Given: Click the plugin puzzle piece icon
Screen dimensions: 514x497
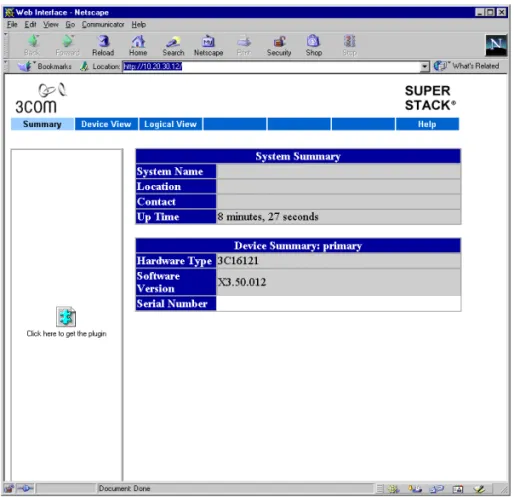Looking at the screenshot, I should tap(66, 317).
